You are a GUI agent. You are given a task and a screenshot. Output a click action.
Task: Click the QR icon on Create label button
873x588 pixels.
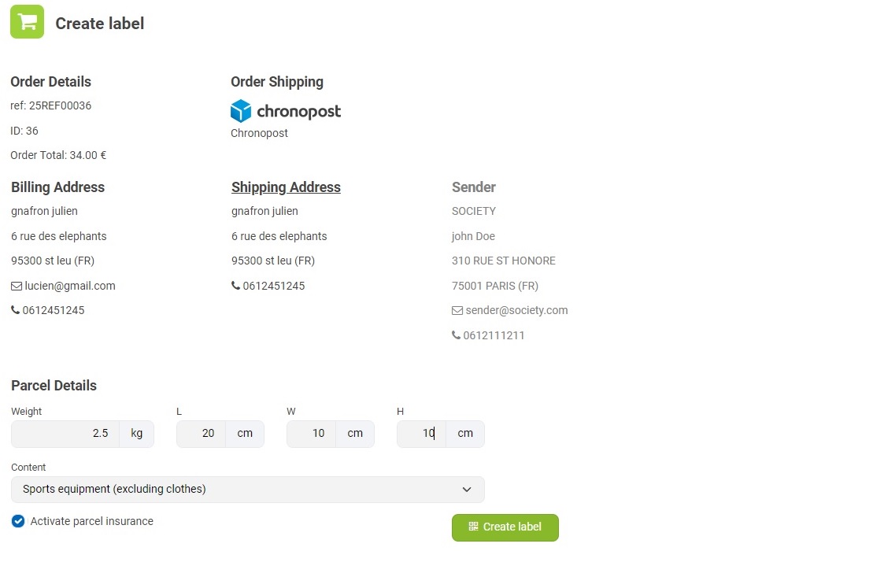click(473, 526)
